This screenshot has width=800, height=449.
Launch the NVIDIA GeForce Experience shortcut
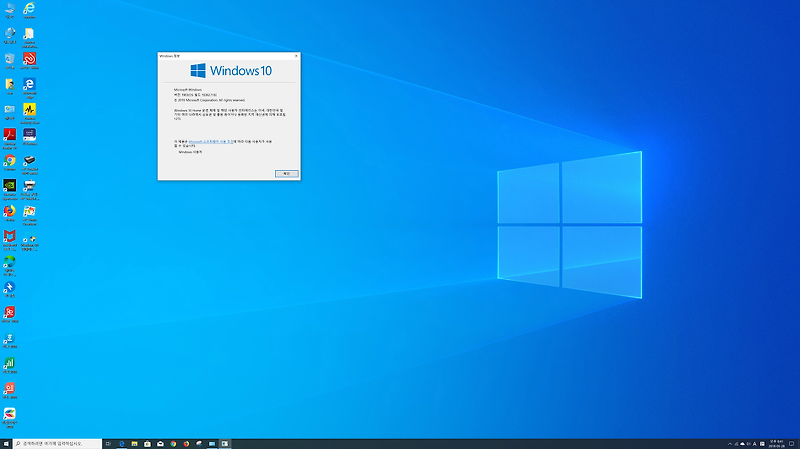point(10,189)
